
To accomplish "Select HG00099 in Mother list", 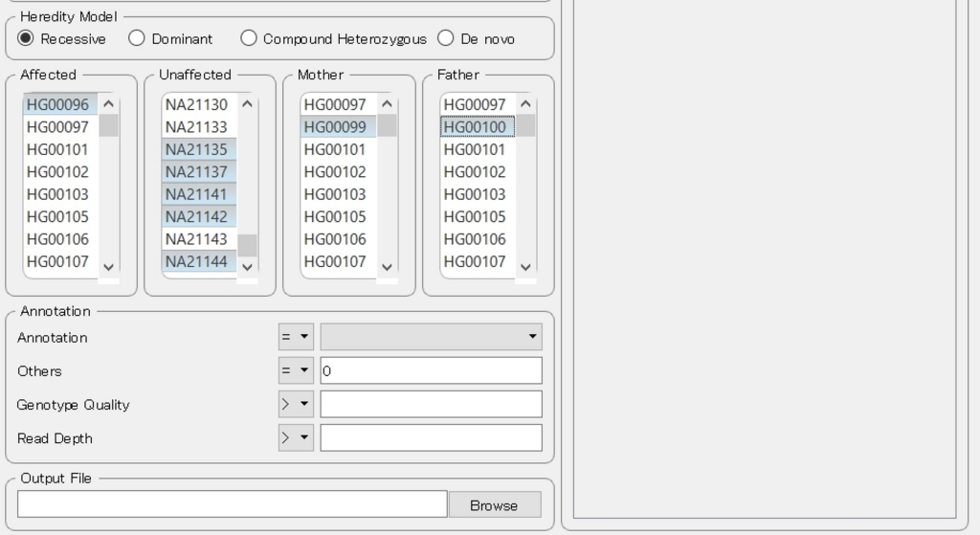I will [338, 127].
